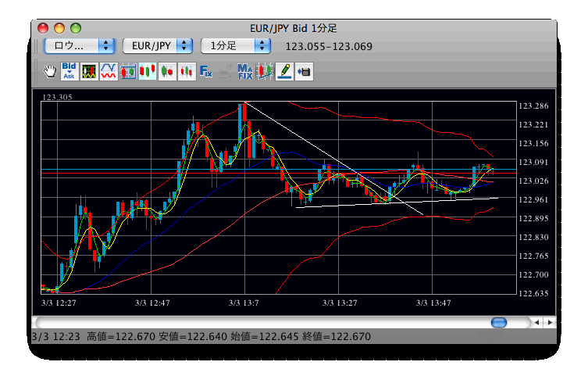Click the save chart disk icon
This screenshot has height=387, width=588.
[304, 71]
